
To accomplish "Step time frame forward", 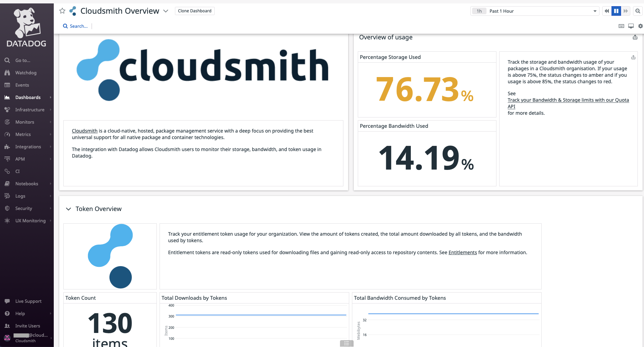I will click(x=626, y=11).
